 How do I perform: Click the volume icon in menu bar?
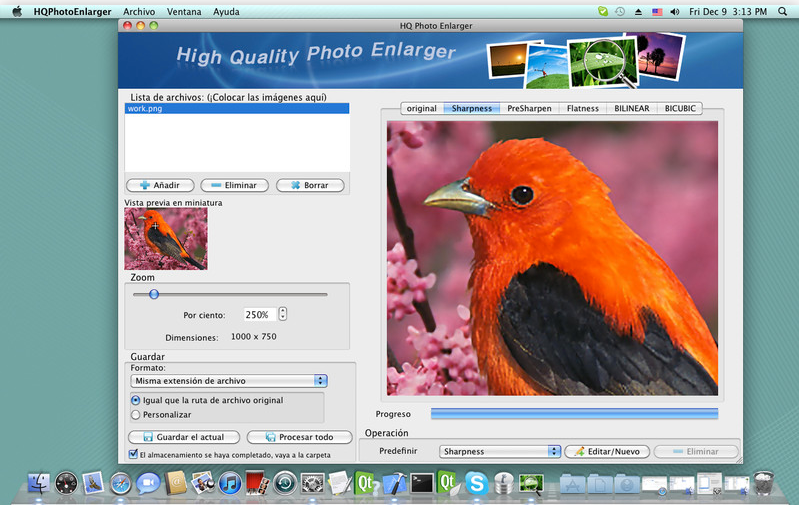(675, 11)
